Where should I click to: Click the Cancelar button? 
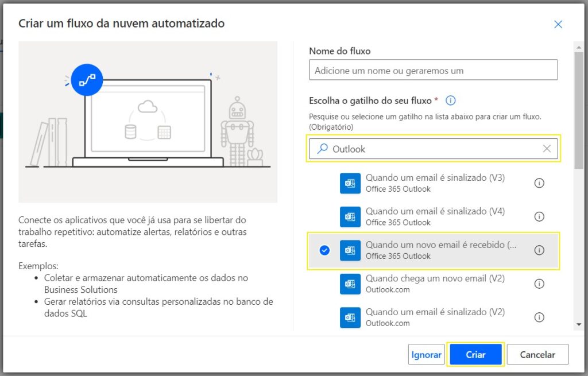coord(537,355)
